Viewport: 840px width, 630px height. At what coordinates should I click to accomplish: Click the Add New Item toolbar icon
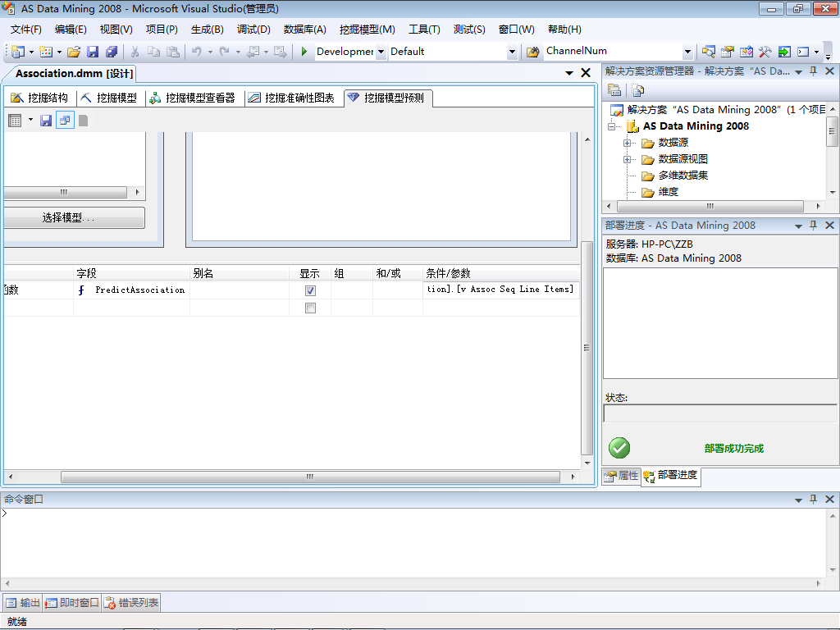coord(46,52)
